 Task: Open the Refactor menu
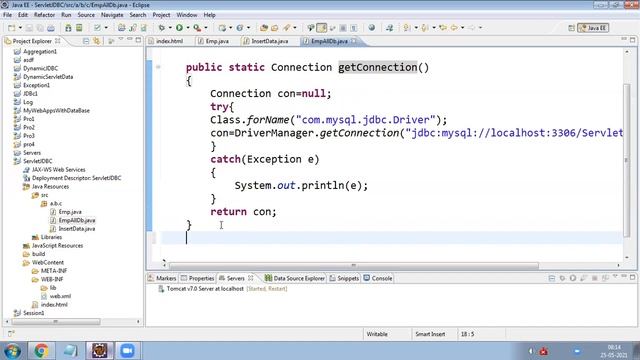(44, 15)
